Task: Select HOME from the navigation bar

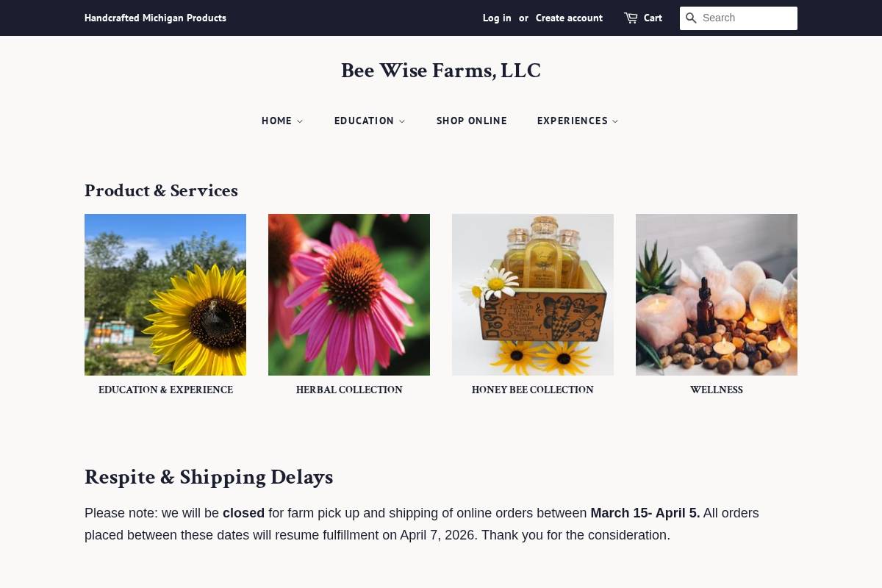Action: [277, 121]
